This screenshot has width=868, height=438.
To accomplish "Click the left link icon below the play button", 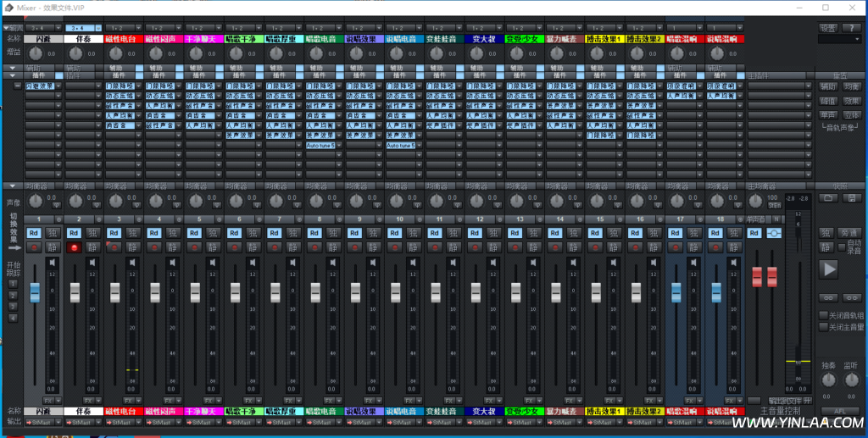I will 827,297.
